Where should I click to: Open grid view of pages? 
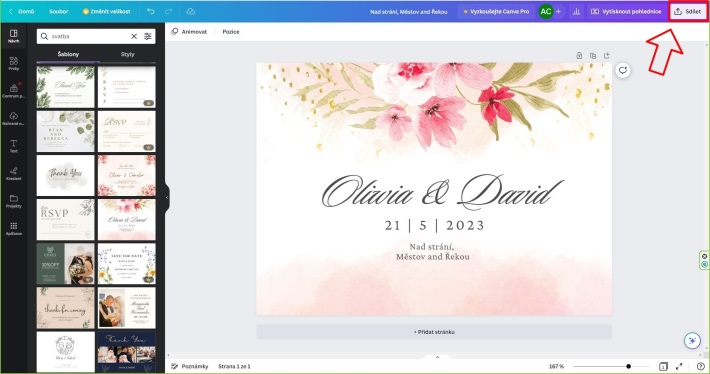click(663, 366)
